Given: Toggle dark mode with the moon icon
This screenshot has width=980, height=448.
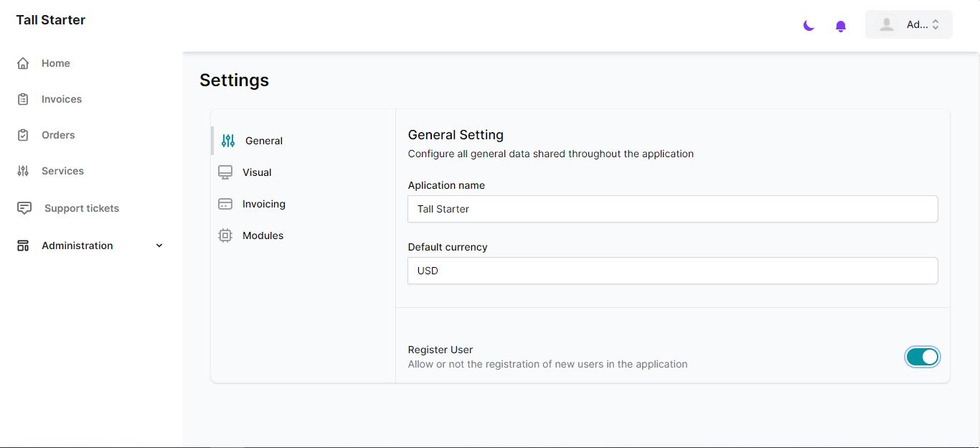Looking at the screenshot, I should 809,26.
